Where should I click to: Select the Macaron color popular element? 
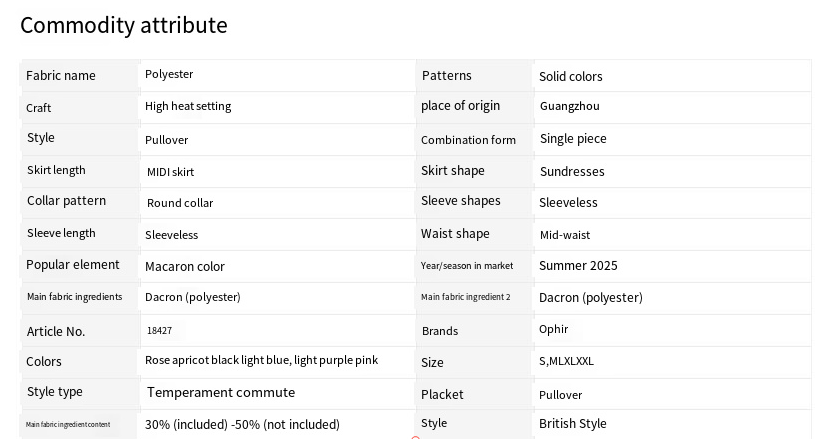click(x=185, y=266)
